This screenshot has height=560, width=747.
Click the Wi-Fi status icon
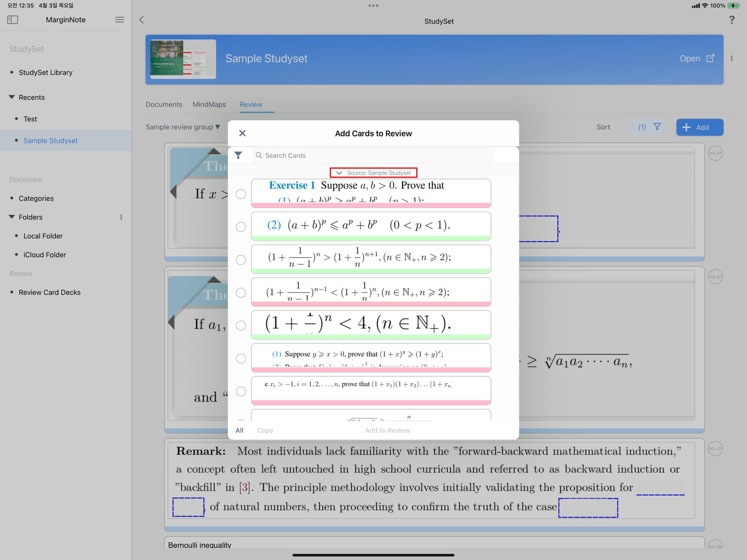point(705,5)
